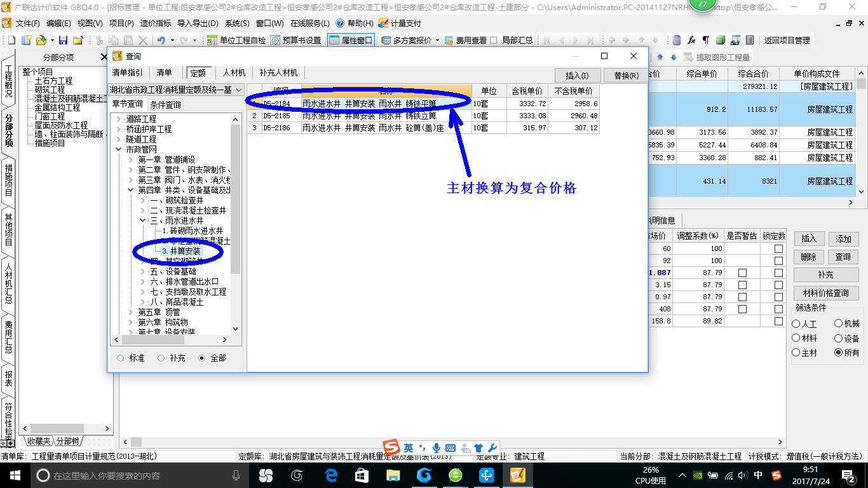Viewport: 868px width, 488px height.
Task: Click the 插入(I) button in query dialog
Action: point(578,76)
